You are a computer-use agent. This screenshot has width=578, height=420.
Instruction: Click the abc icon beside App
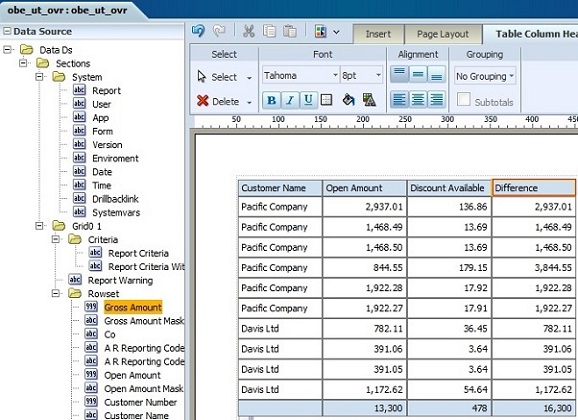79,117
